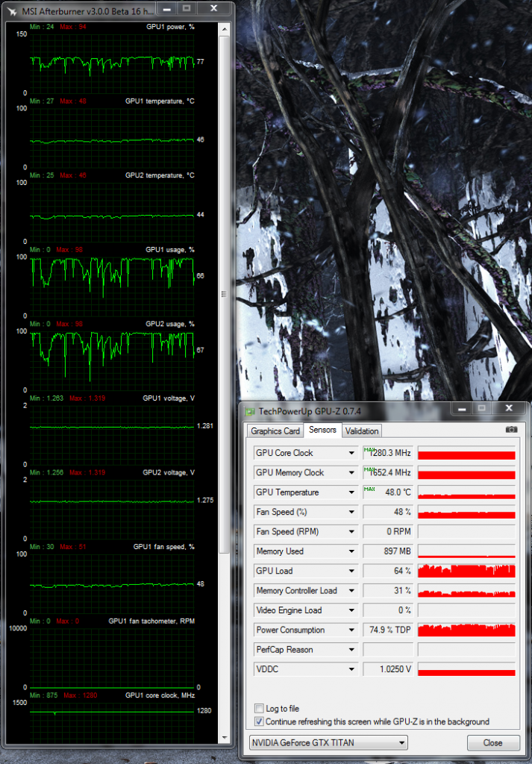Switch to the Graphics Card tab
This screenshot has height=764, width=532.
pos(275,430)
